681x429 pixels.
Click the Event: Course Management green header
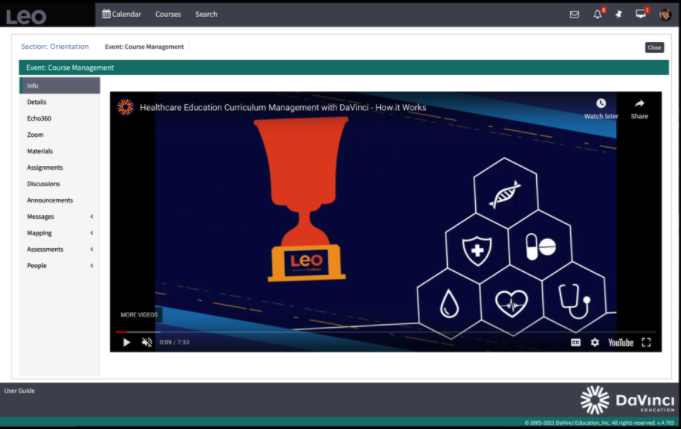[344, 68]
